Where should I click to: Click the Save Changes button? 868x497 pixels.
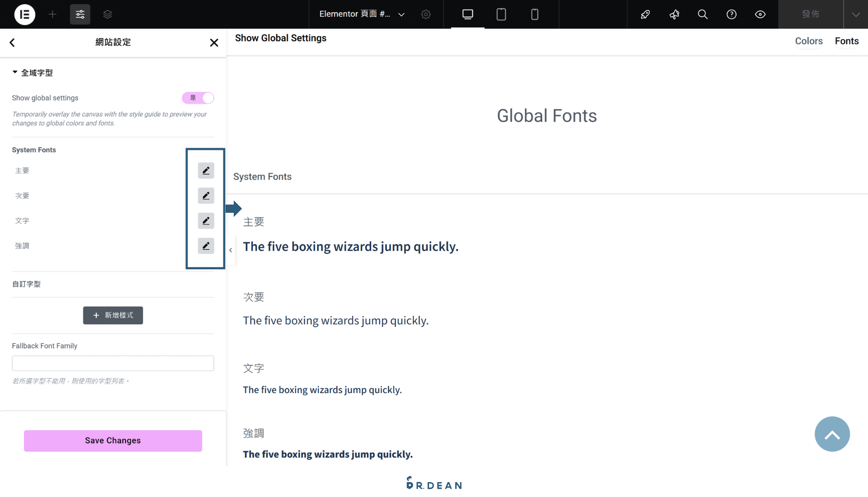(113, 441)
